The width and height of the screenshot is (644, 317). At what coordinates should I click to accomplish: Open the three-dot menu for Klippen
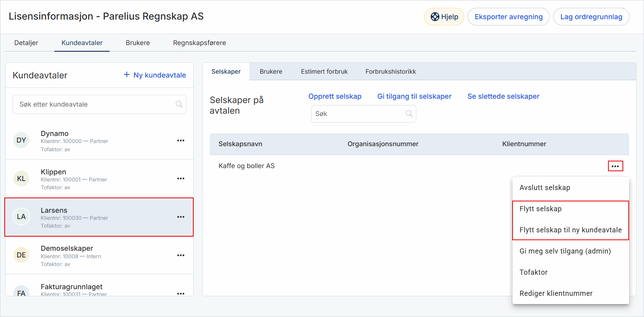pyautogui.click(x=180, y=179)
